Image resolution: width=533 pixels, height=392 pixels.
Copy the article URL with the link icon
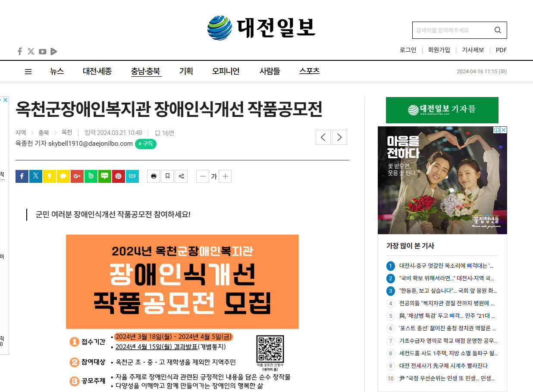(132, 176)
